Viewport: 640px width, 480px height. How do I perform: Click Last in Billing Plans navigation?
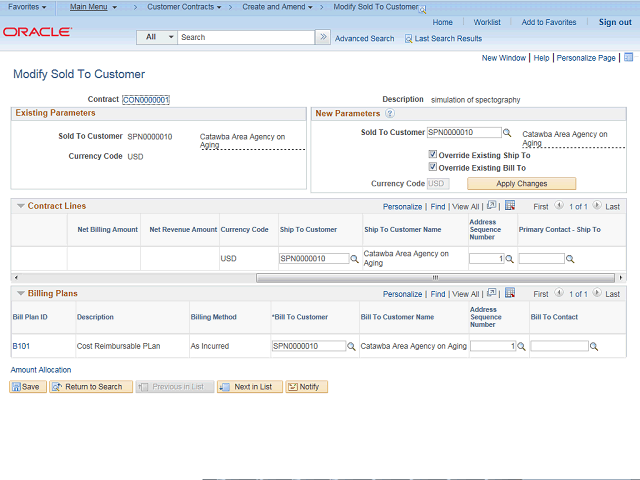tap(612, 294)
